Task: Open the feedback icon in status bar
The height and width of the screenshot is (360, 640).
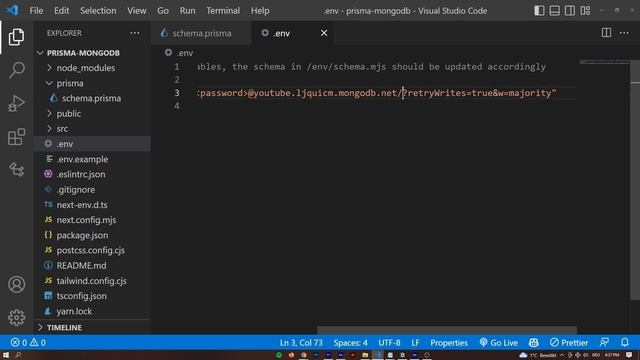Action: point(604,342)
